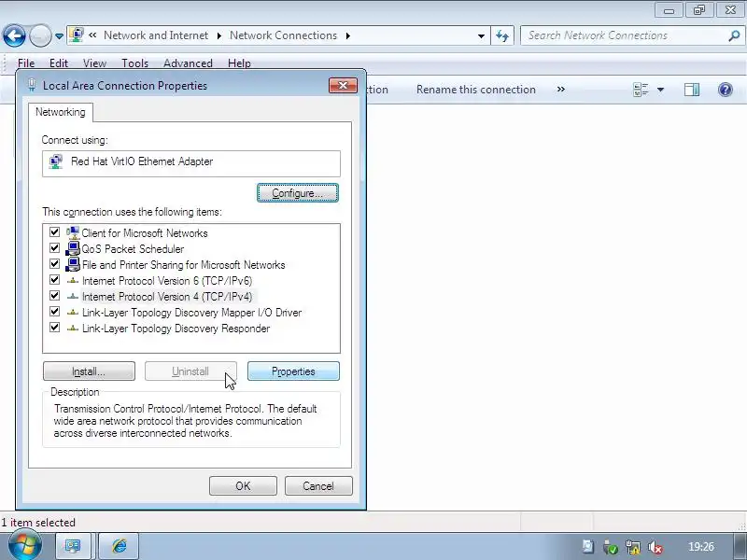Click the Install button
Viewport: 747px width, 560px height.
coord(89,371)
